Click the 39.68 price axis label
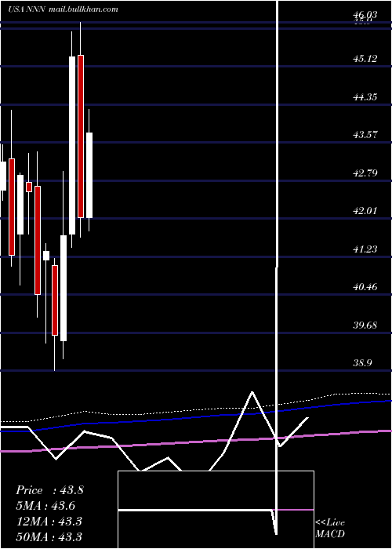The image size is (392, 549). point(365,325)
